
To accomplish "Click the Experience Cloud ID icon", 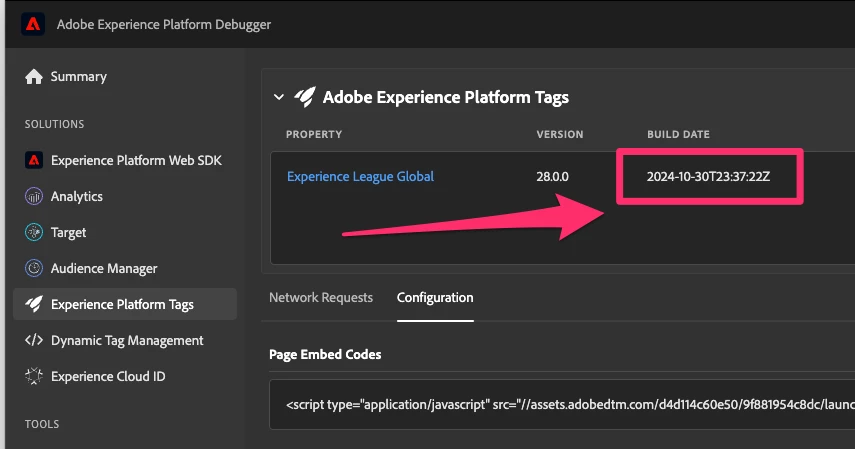I will pyautogui.click(x=34, y=376).
